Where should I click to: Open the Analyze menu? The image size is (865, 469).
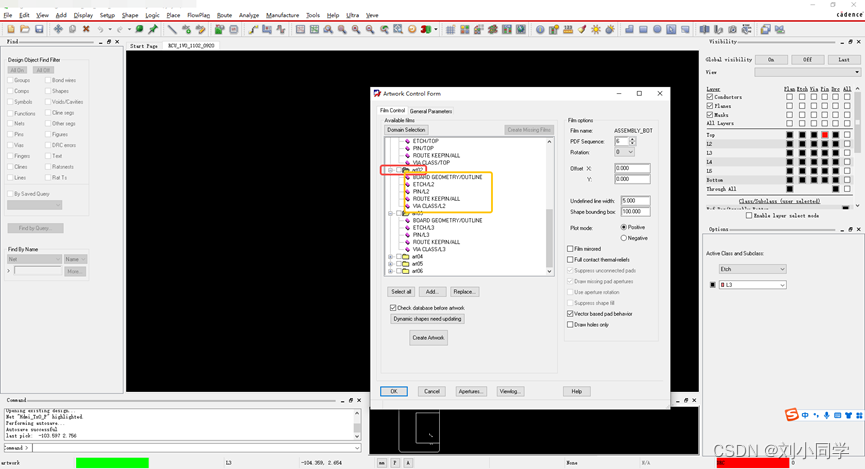249,15
